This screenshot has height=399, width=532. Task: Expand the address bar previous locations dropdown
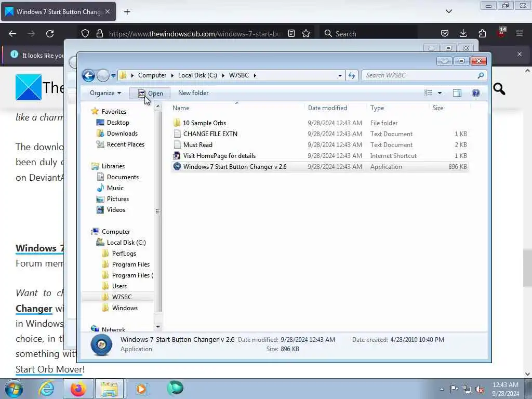pyautogui.click(x=340, y=76)
